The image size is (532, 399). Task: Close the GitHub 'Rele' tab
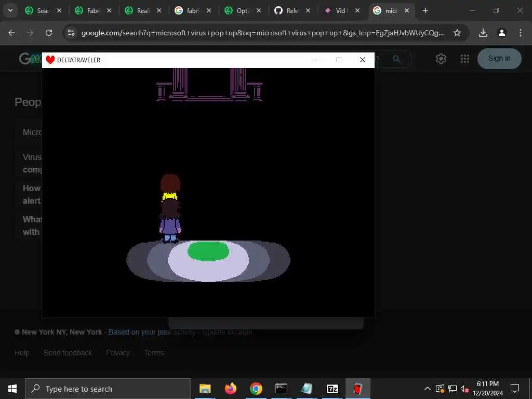(308, 10)
